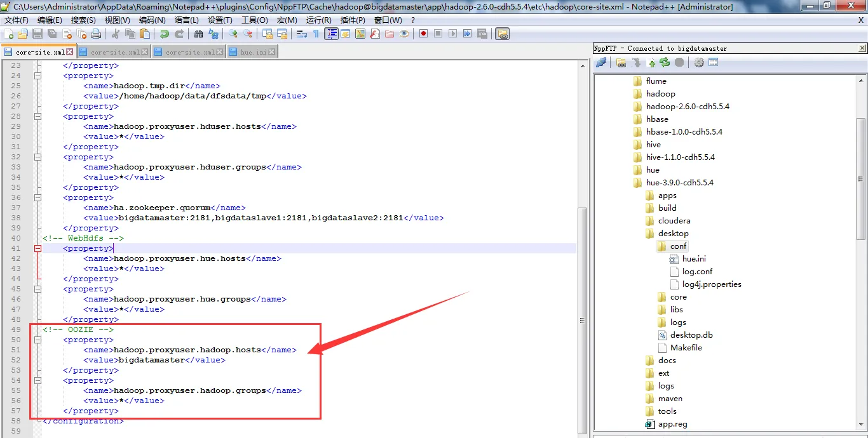This screenshot has width=868, height=438.
Task: Collapse the fold marker at line 45
Action: (37, 289)
